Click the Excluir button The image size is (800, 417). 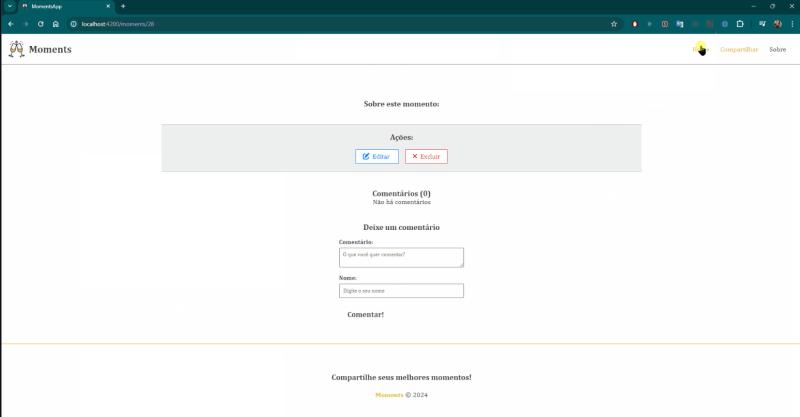tap(426, 156)
